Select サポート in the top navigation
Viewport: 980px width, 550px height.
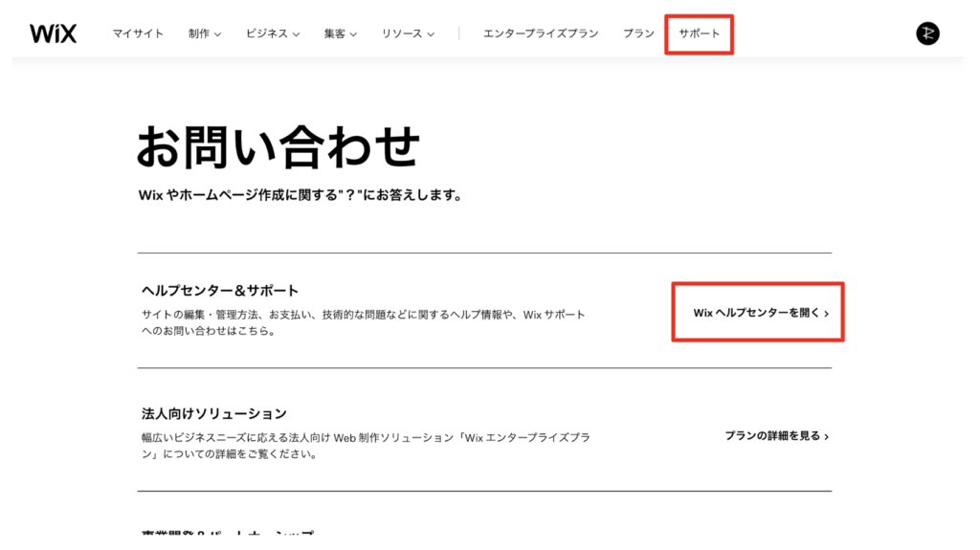pos(700,33)
